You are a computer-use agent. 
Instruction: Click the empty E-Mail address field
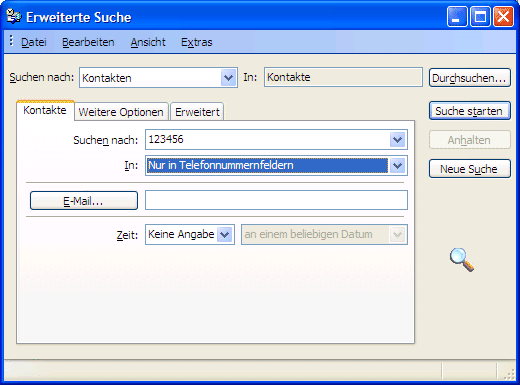point(276,200)
